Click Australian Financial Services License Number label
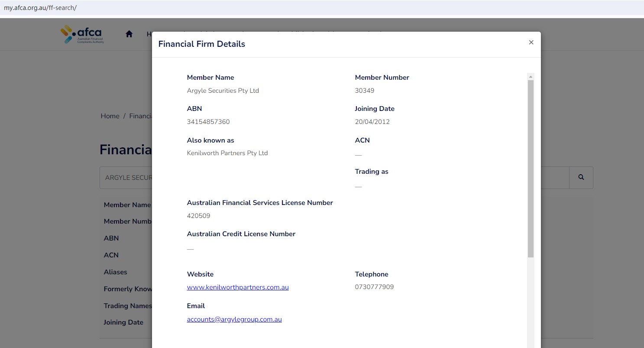Viewport: 644px width, 348px height. point(260,203)
